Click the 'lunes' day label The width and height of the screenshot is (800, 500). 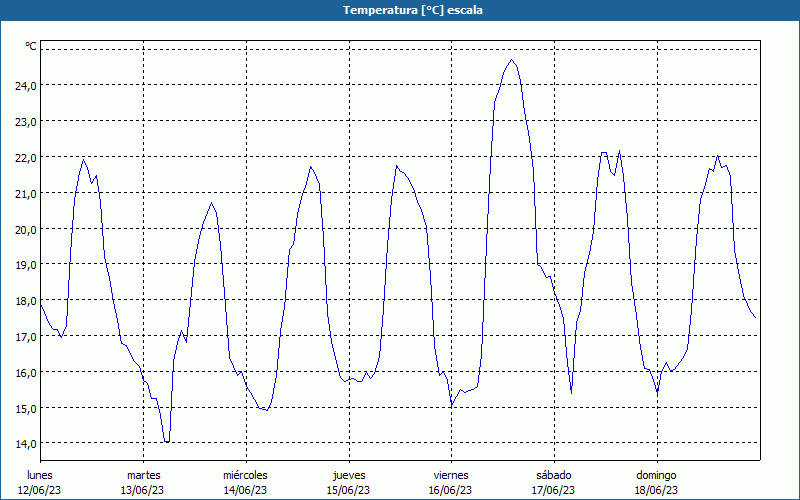[40, 475]
